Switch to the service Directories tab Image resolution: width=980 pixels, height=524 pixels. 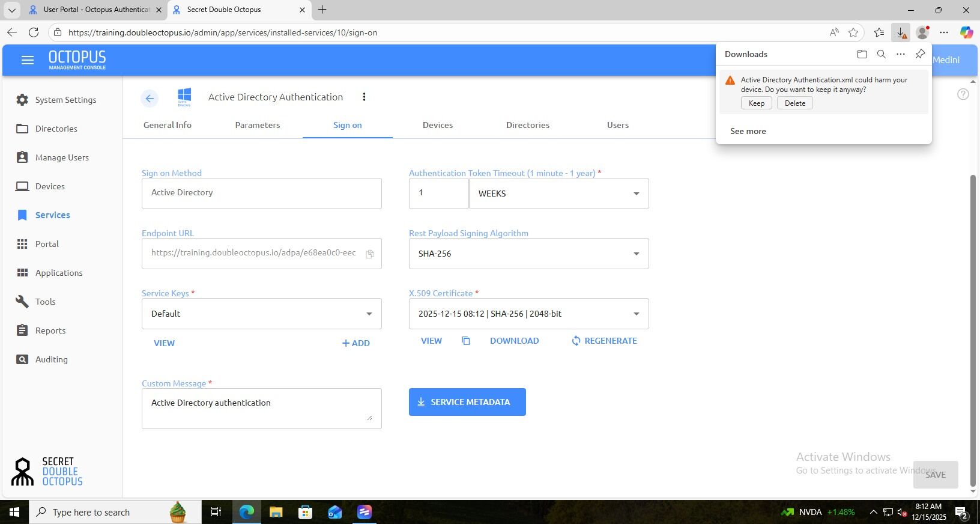tap(528, 125)
